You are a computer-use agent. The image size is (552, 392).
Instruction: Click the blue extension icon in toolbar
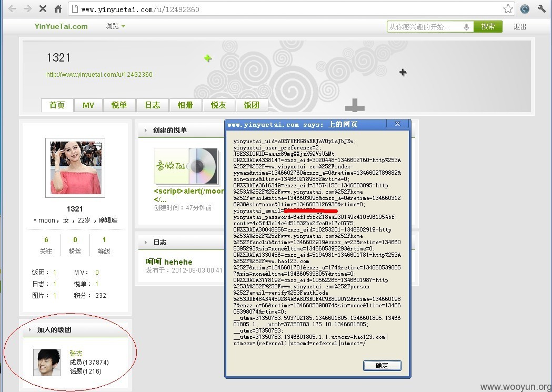(525, 9)
